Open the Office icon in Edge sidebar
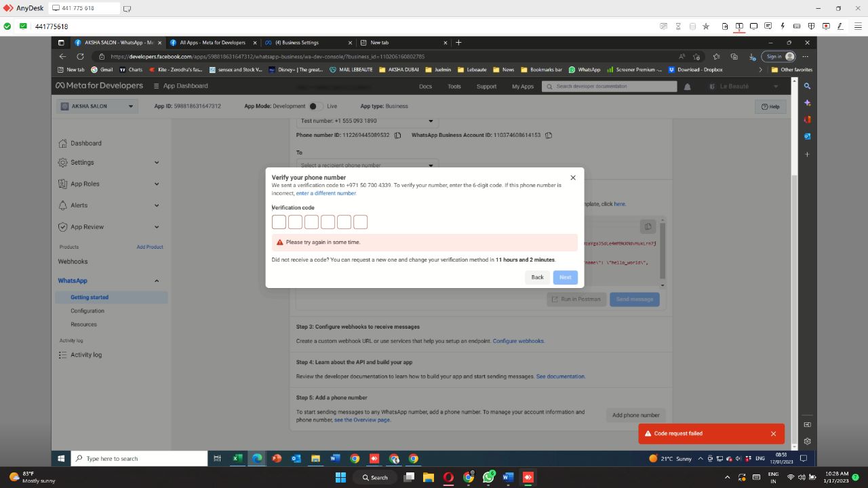The height and width of the screenshot is (488, 868). tap(807, 119)
